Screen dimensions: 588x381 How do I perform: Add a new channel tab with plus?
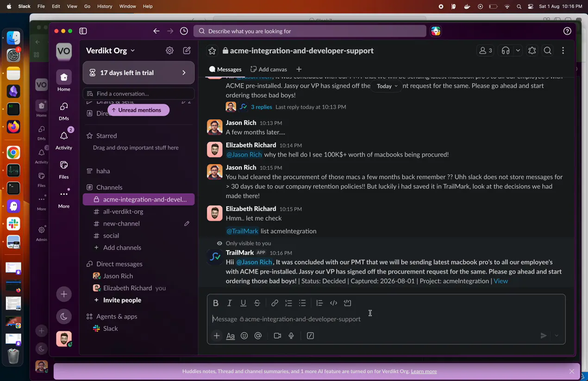pyautogui.click(x=299, y=69)
